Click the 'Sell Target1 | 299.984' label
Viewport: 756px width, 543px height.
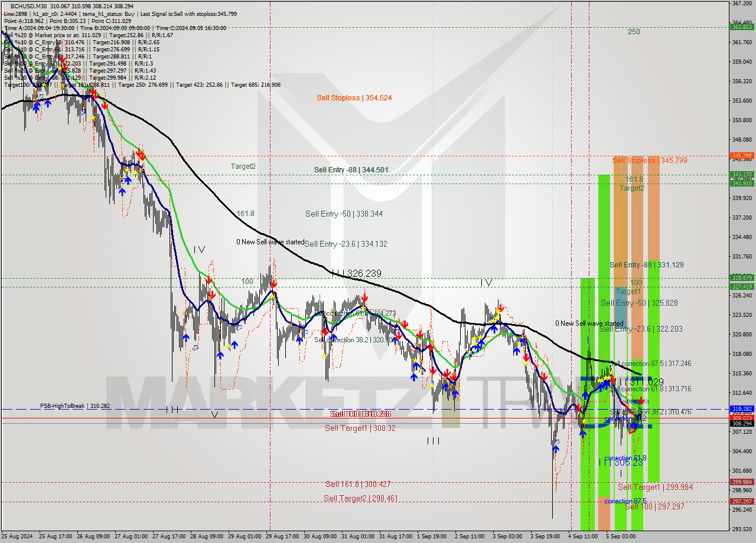pyautogui.click(x=655, y=487)
